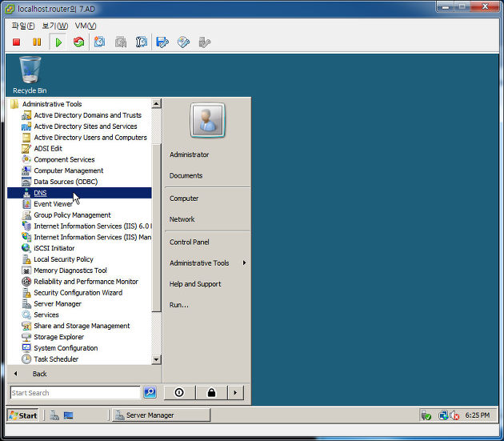Click the programs list scroll up arrow
Image resolution: width=504 pixels, height=441 pixels.
point(156,103)
